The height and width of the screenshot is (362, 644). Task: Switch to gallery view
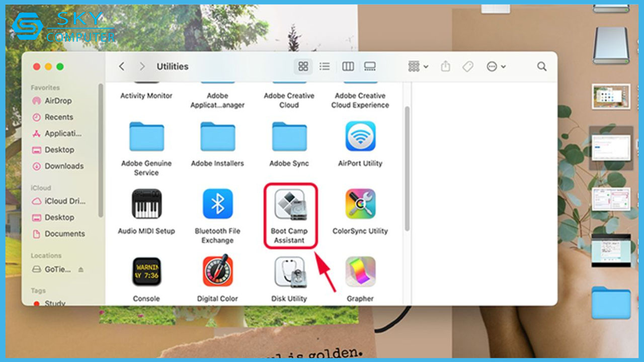tap(370, 66)
